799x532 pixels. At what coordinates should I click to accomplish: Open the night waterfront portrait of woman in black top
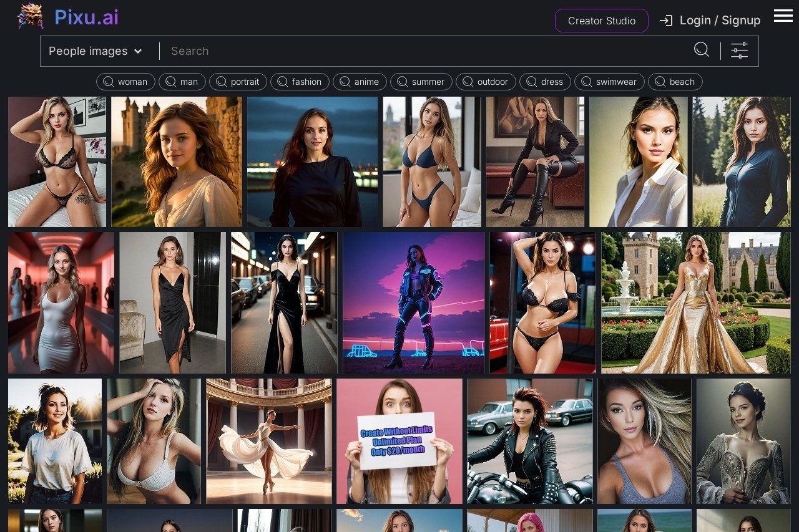313,162
